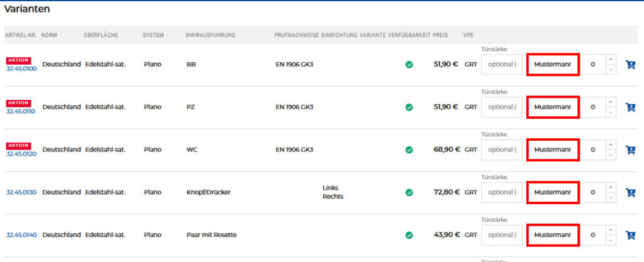
Task: Click green availability icon for WC variant
Action: 409,150
